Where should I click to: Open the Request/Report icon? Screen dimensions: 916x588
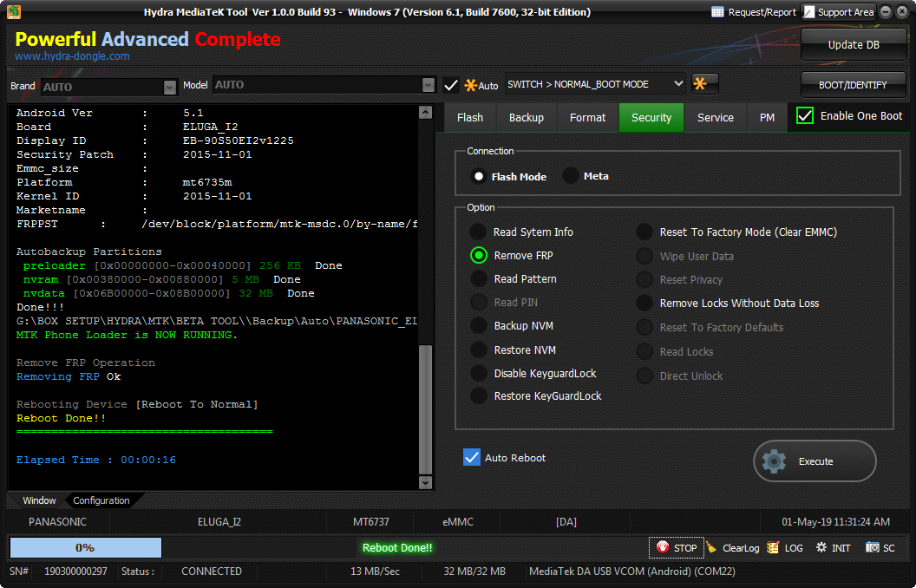718,12
